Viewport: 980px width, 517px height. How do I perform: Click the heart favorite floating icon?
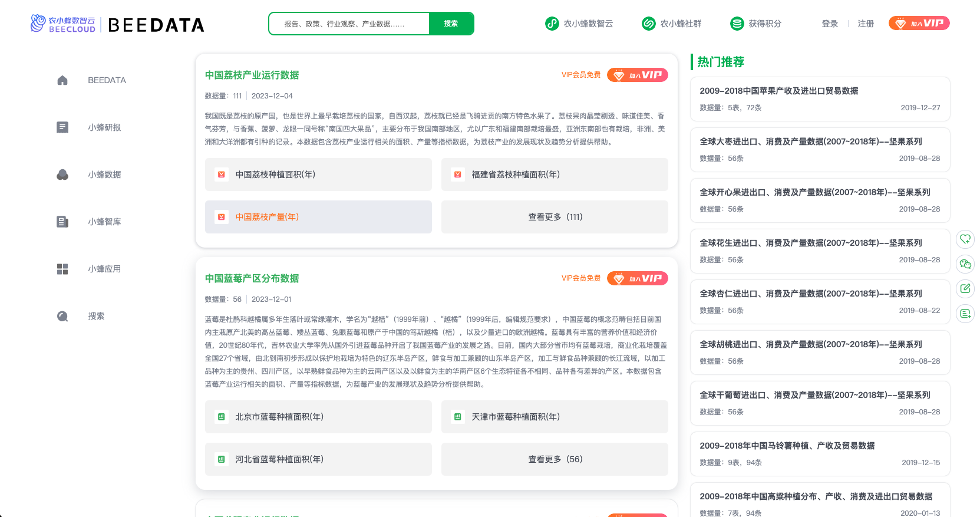(965, 239)
